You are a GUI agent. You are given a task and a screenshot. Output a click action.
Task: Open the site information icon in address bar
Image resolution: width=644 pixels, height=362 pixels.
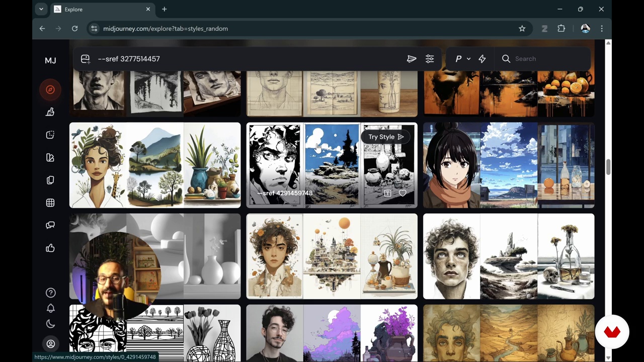94,29
